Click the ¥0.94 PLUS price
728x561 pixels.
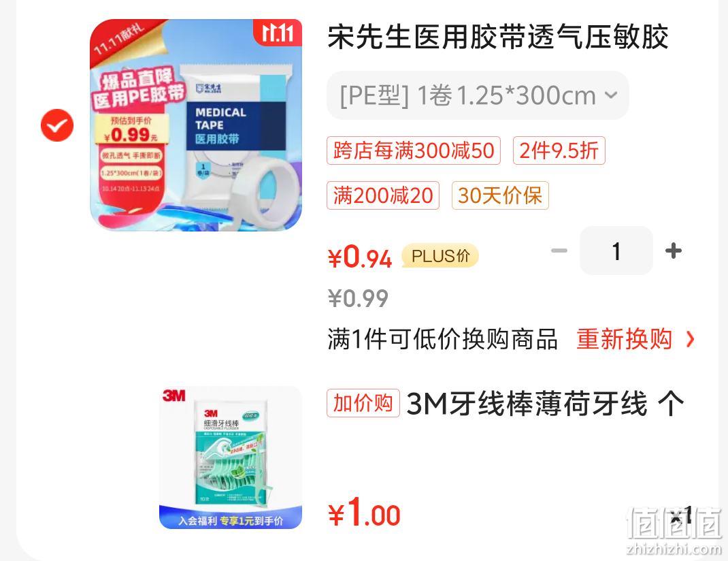click(360, 257)
